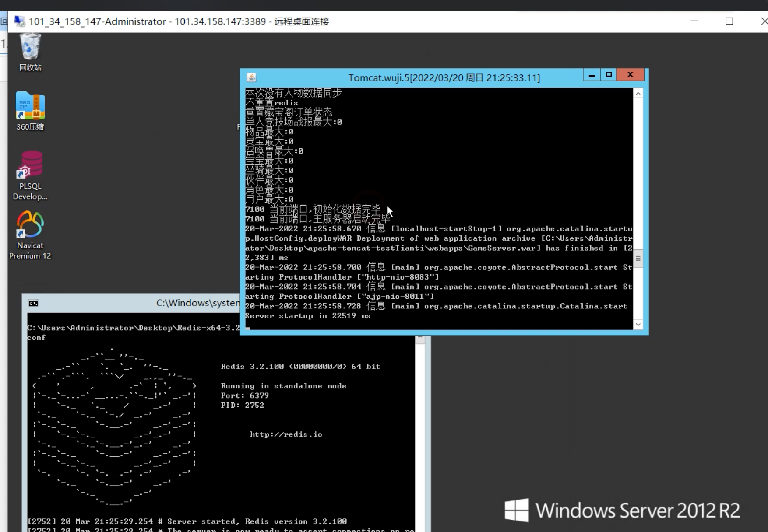Click the 'Server startup in 22519 ms' line
Viewport: 768px width, 532px height.
308,316
